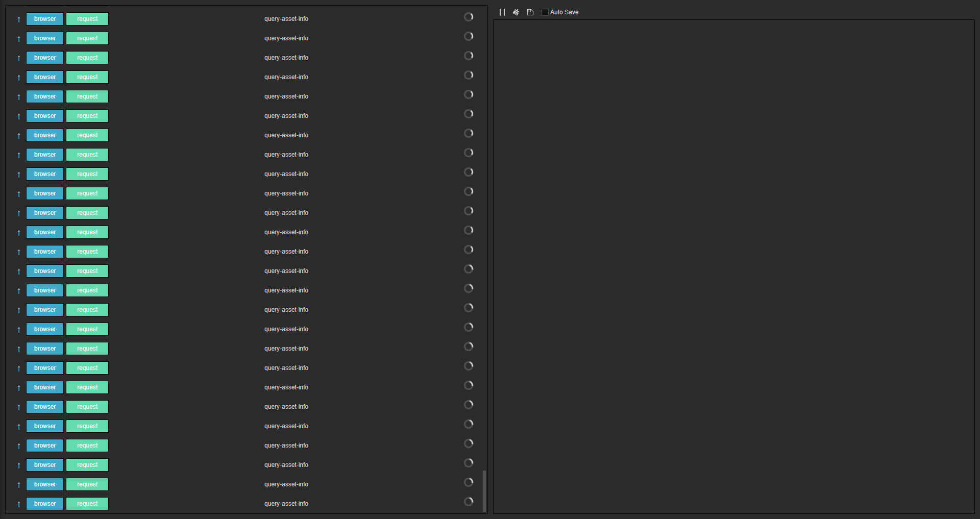Viewport: 980px width, 519px height.
Task: Enable the Auto Save checkbox
Action: [x=545, y=12]
